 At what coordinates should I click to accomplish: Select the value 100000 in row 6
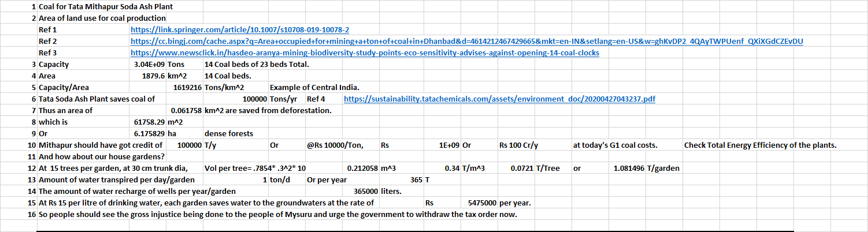[x=254, y=99]
